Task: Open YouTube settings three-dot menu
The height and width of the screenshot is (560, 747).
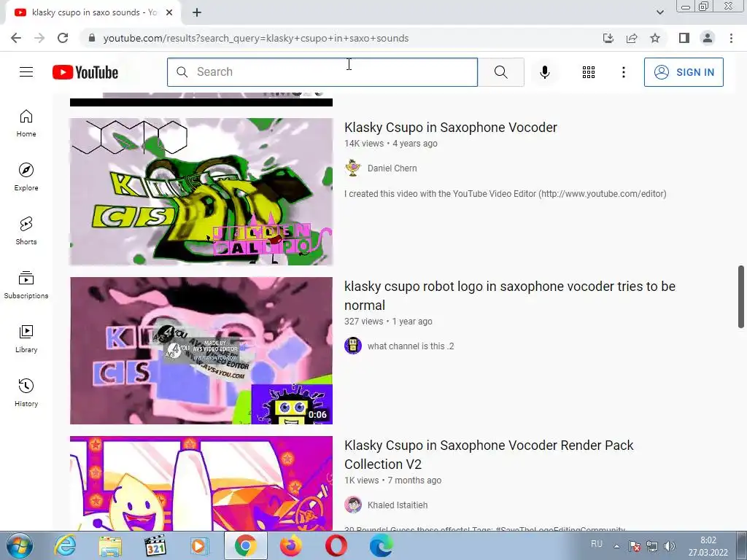Action: click(623, 72)
